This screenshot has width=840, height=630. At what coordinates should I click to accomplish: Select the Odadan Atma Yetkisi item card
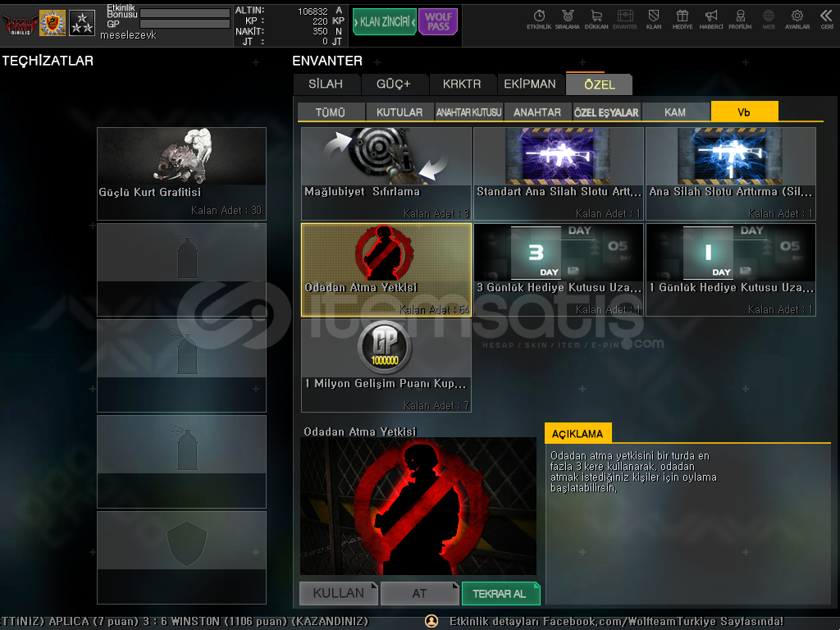386,270
